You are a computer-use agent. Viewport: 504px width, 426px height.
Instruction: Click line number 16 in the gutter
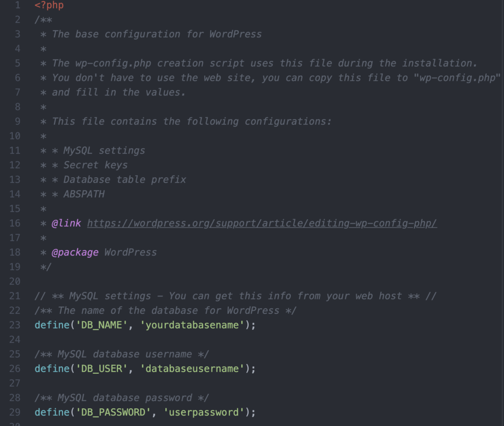[15, 223]
